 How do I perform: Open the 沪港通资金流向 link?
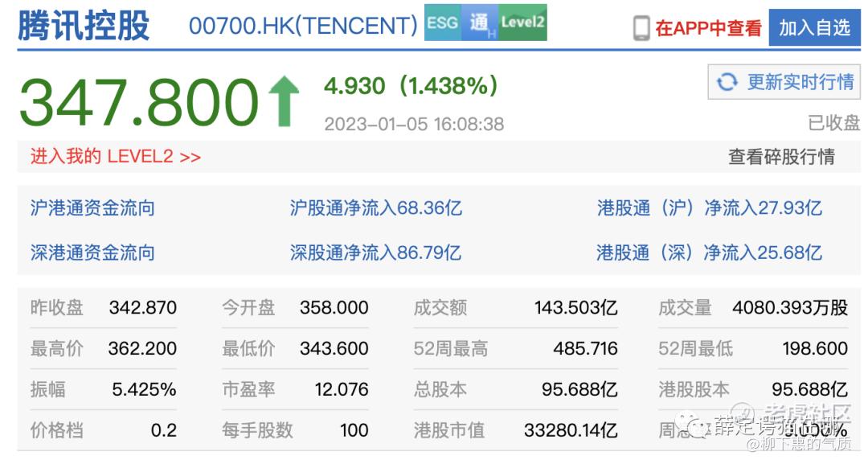tap(92, 208)
